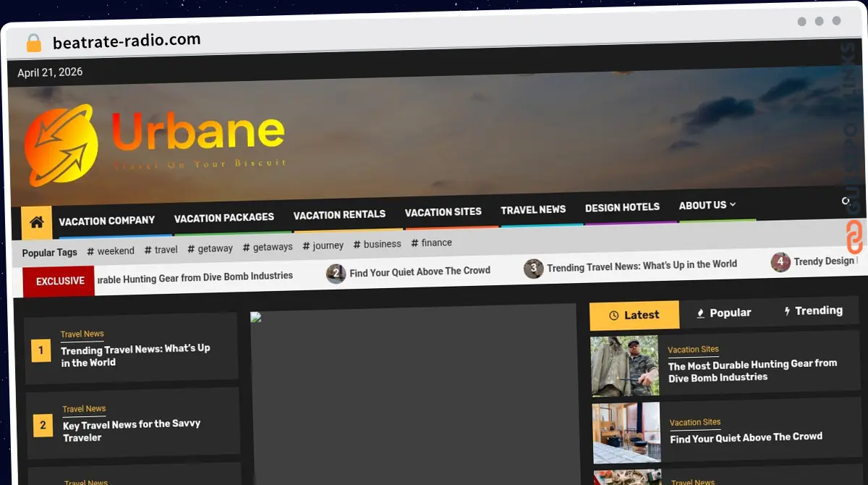Open The Most Durable Hunting Gear sidebar article
This screenshot has width=868, height=485.
[x=752, y=370]
